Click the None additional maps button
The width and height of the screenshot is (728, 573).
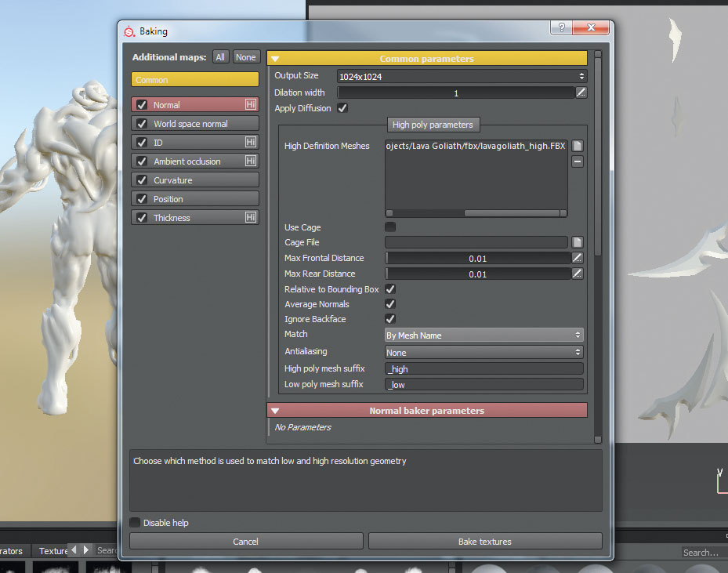click(245, 57)
